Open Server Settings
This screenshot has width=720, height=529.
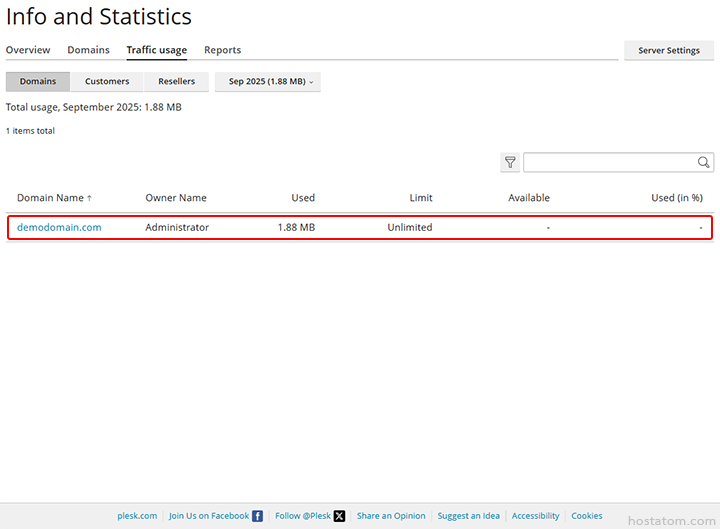pyautogui.click(x=669, y=50)
